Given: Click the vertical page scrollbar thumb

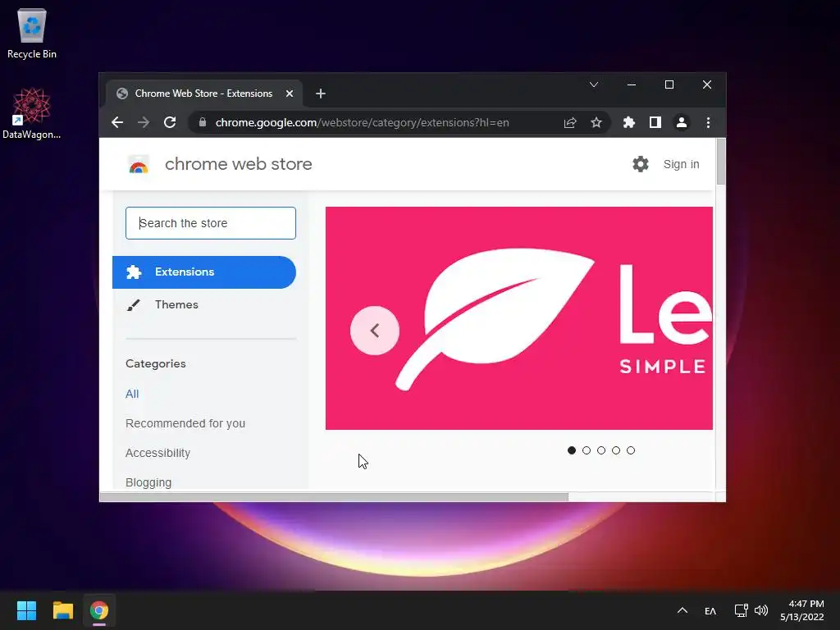Looking at the screenshot, I should (721, 162).
